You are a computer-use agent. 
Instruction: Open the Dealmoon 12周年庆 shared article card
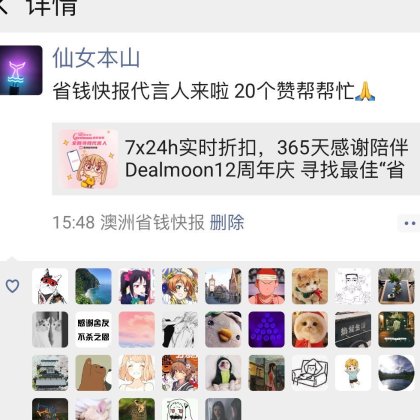point(236,159)
